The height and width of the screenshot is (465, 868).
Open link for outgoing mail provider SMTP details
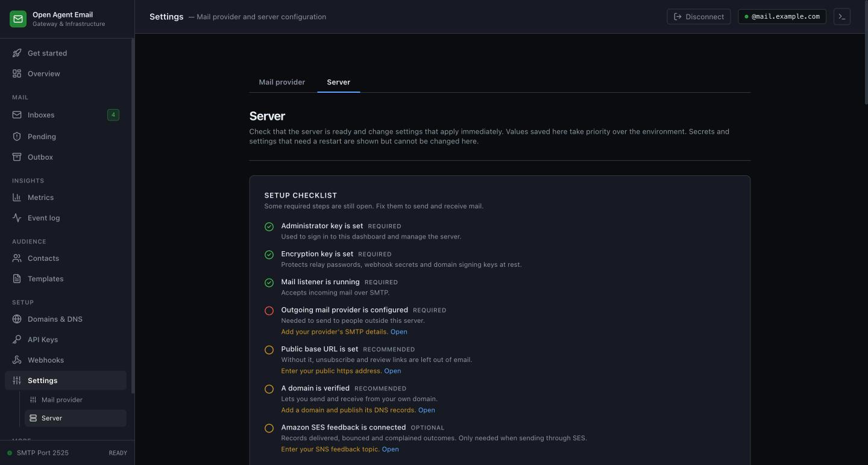point(398,332)
